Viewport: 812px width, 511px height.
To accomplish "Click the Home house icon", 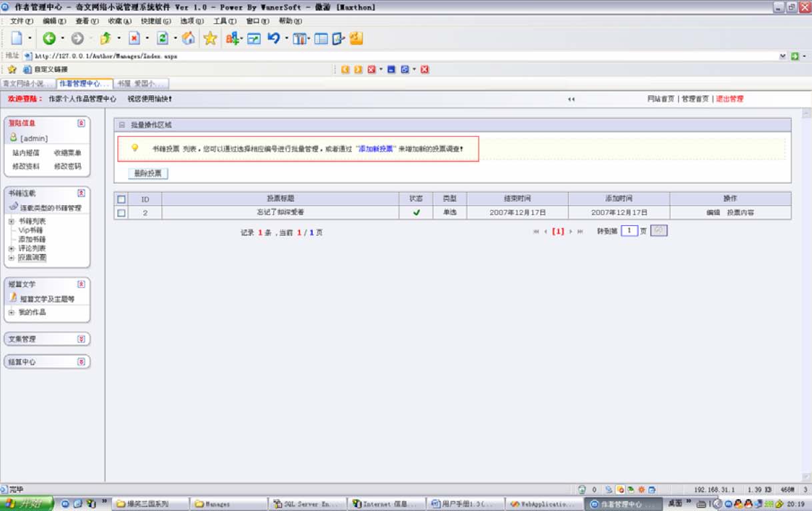I will tap(189, 39).
